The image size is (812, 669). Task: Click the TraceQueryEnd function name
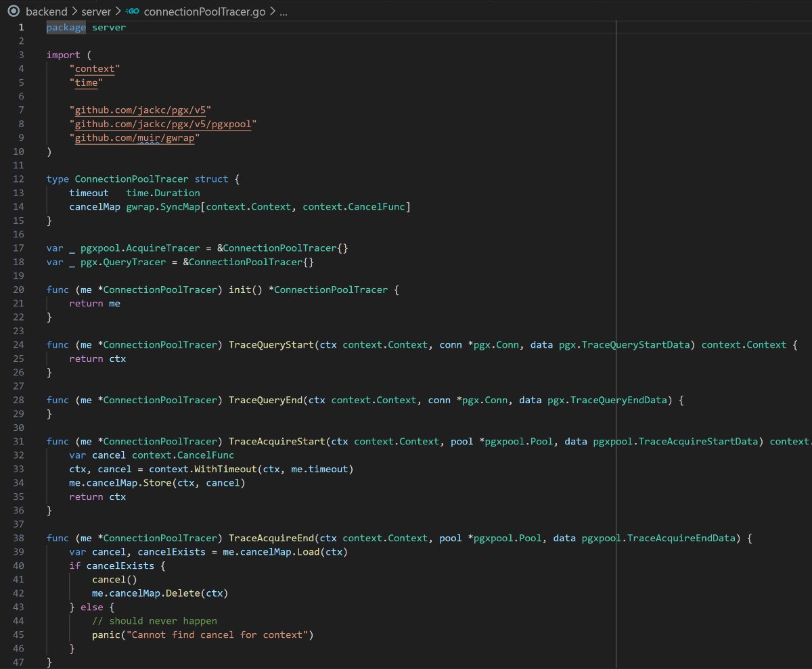[x=265, y=400]
